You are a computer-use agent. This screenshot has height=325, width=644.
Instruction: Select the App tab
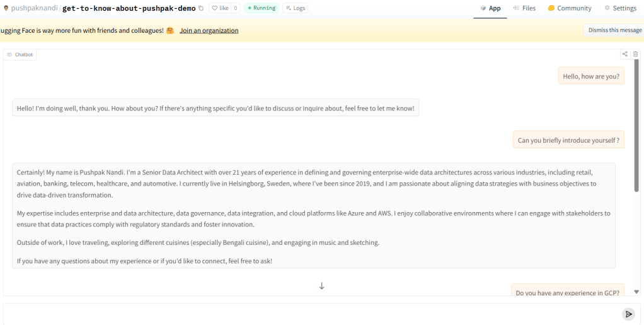(x=490, y=8)
